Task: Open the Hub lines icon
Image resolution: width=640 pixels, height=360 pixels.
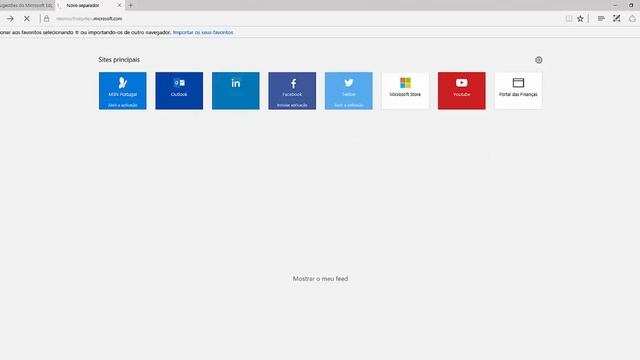Action: pyautogui.click(x=601, y=18)
